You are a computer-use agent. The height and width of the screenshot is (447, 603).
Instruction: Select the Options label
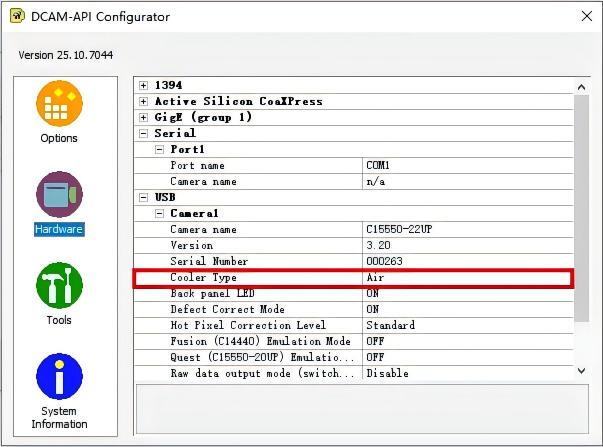click(59, 138)
